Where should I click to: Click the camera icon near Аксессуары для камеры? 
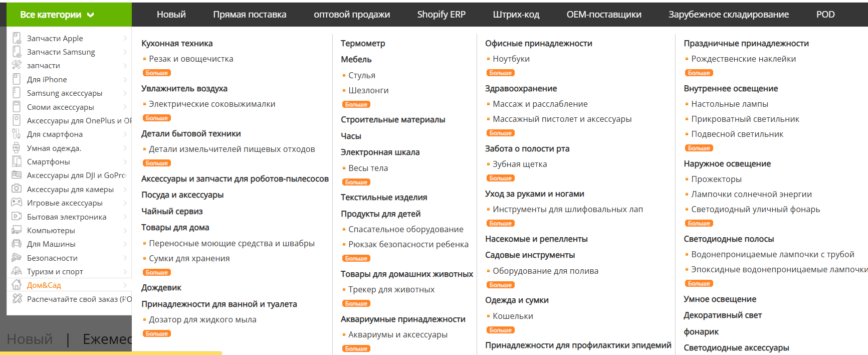click(17, 189)
